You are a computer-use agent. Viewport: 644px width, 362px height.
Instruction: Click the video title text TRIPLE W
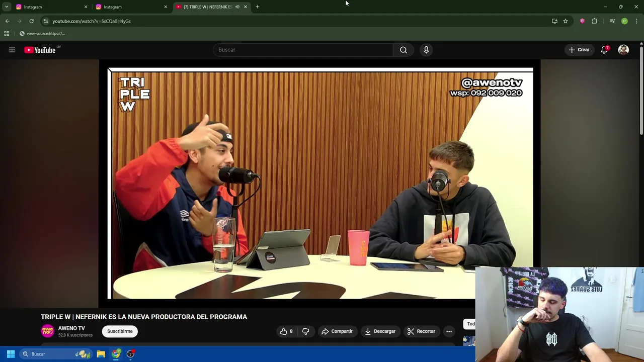144,317
